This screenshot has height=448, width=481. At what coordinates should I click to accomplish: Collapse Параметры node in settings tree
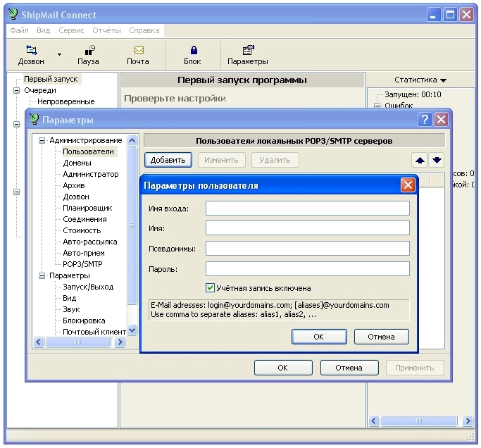coord(42,276)
